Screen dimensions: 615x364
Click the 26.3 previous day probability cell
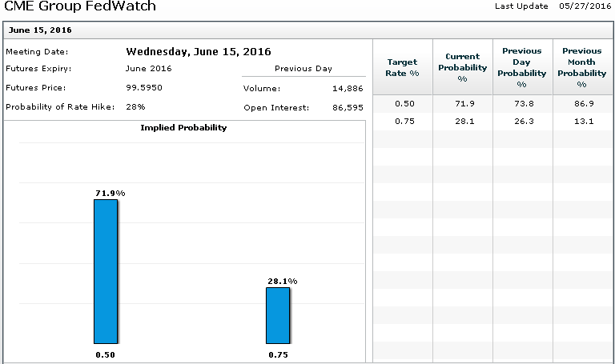tap(521, 122)
